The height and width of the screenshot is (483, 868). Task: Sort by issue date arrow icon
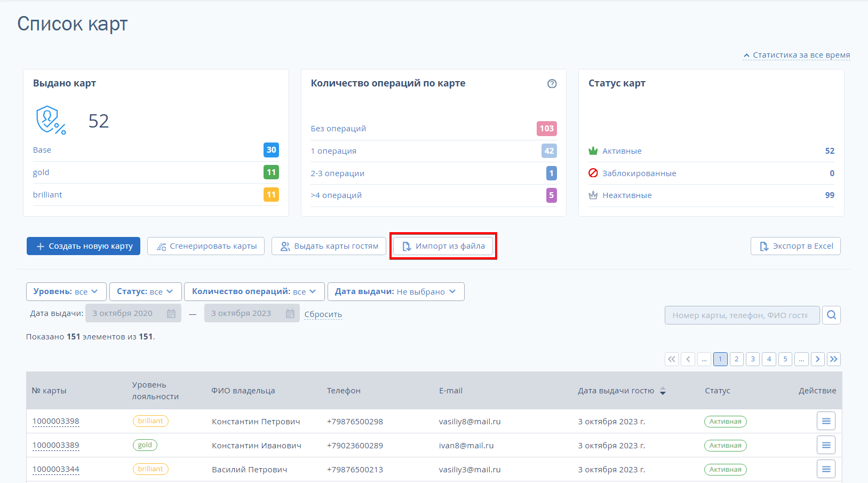(x=663, y=391)
